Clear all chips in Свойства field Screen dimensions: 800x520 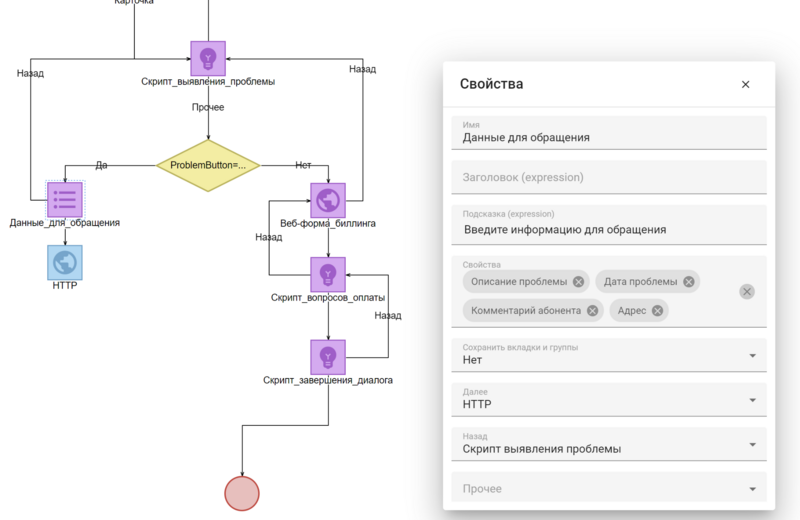[x=747, y=291]
